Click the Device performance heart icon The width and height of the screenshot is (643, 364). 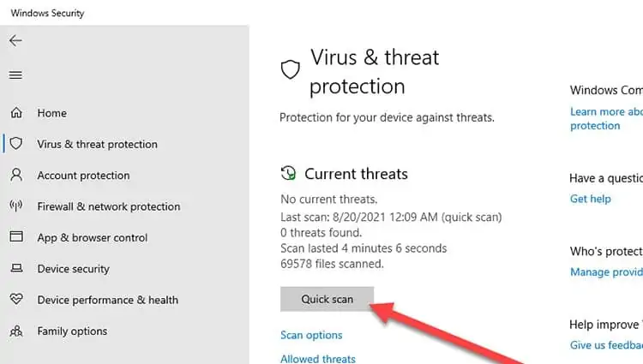pos(15,300)
